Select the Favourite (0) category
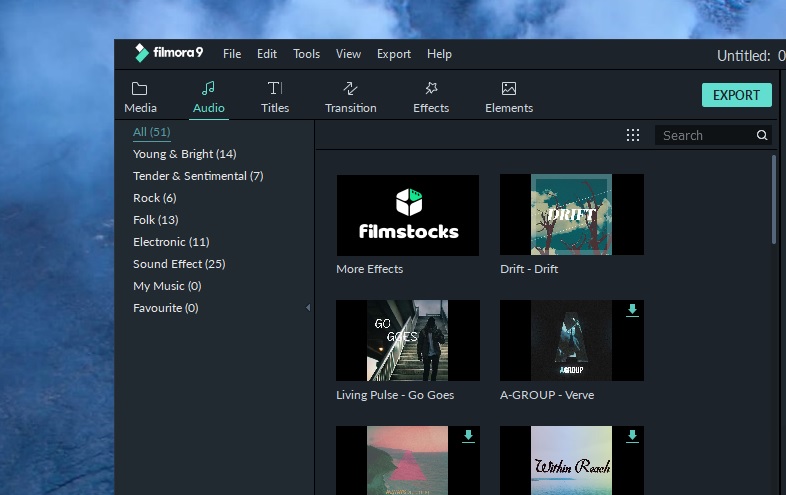Screen dimensions: 786x495 pyautogui.click(x=165, y=308)
